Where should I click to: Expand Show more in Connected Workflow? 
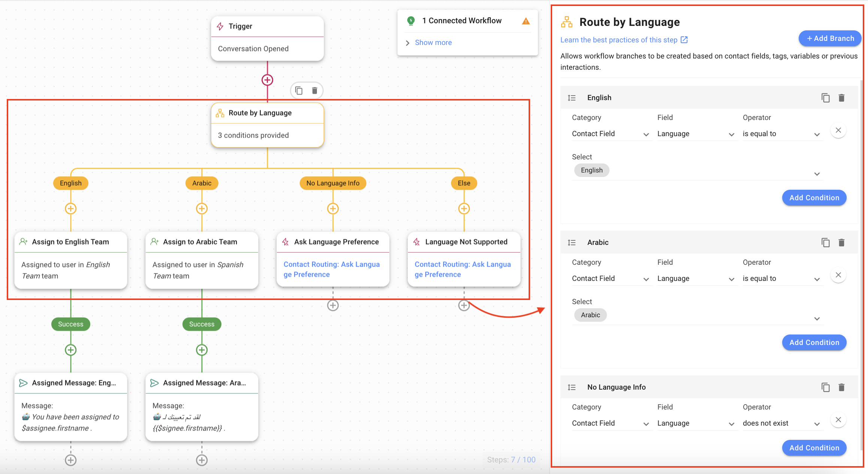(x=433, y=43)
